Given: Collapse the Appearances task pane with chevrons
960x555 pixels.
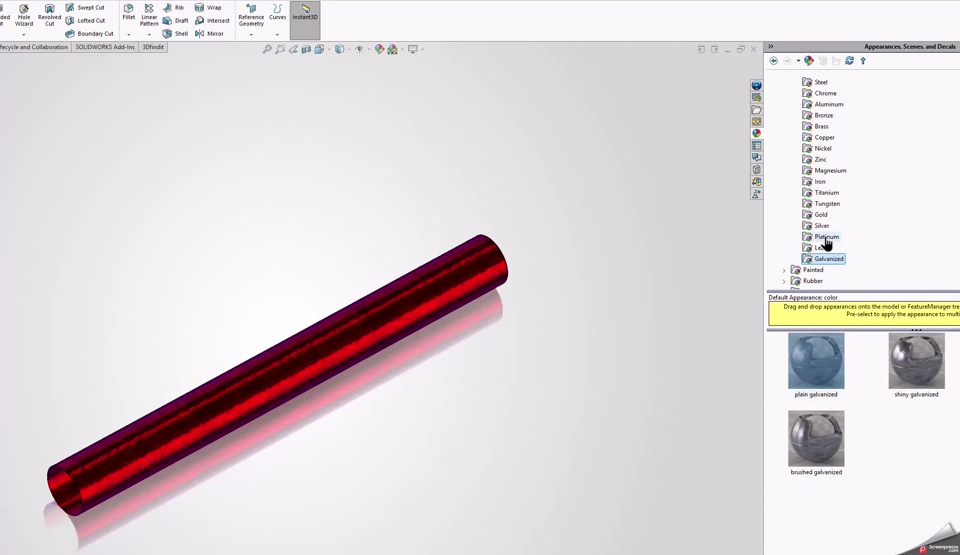Looking at the screenshot, I should (x=771, y=47).
